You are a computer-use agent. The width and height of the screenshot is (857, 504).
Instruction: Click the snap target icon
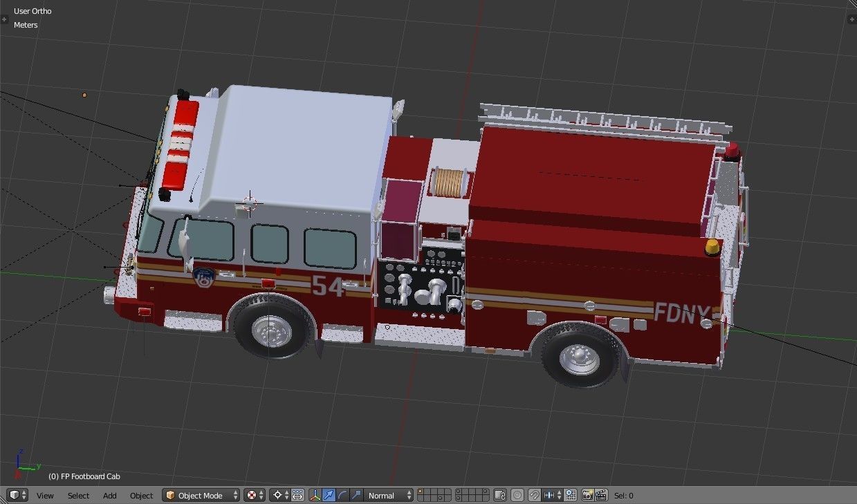click(571, 495)
